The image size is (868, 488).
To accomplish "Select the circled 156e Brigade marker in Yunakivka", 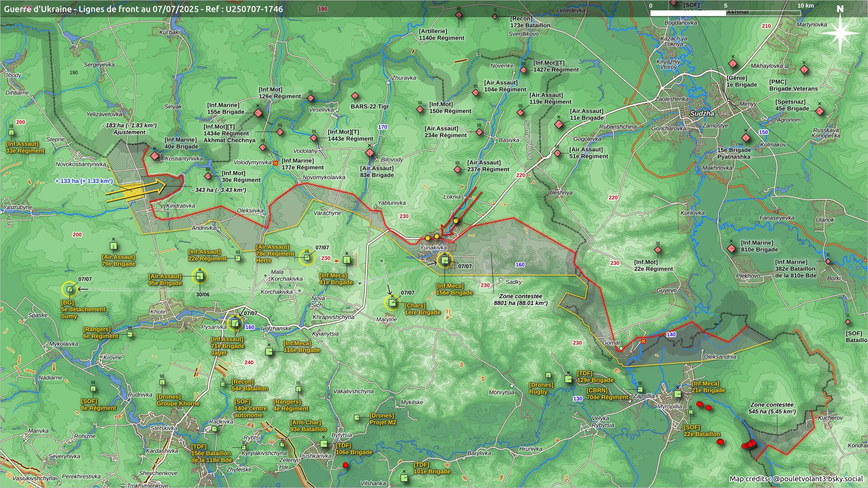I will pos(445,260).
